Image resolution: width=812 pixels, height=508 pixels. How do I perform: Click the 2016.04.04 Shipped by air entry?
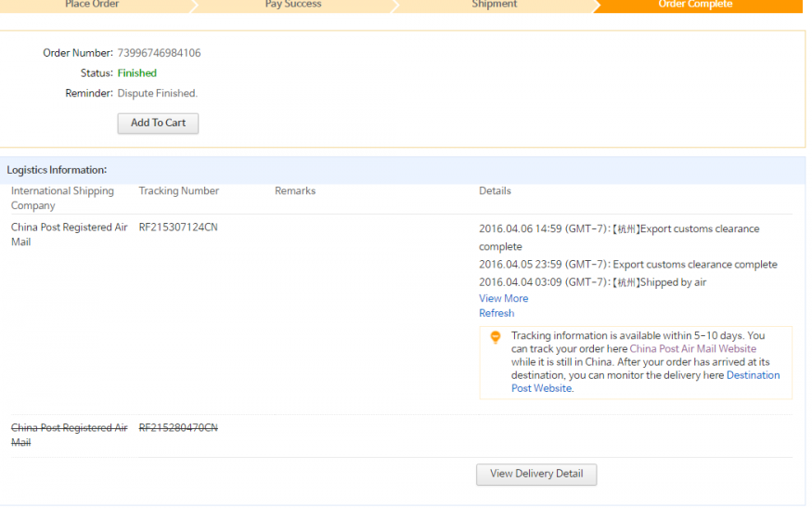[x=592, y=282]
